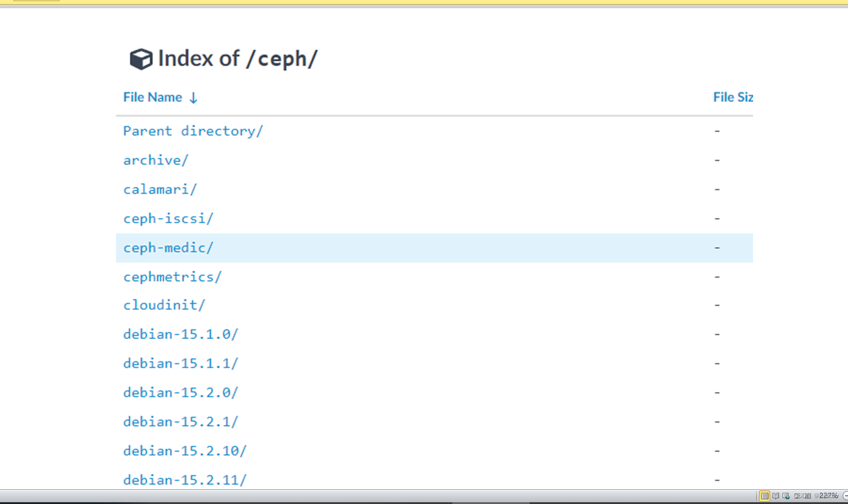Click the size dash in the ceph-medic/ row
848x504 pixels.
point(717,248)
